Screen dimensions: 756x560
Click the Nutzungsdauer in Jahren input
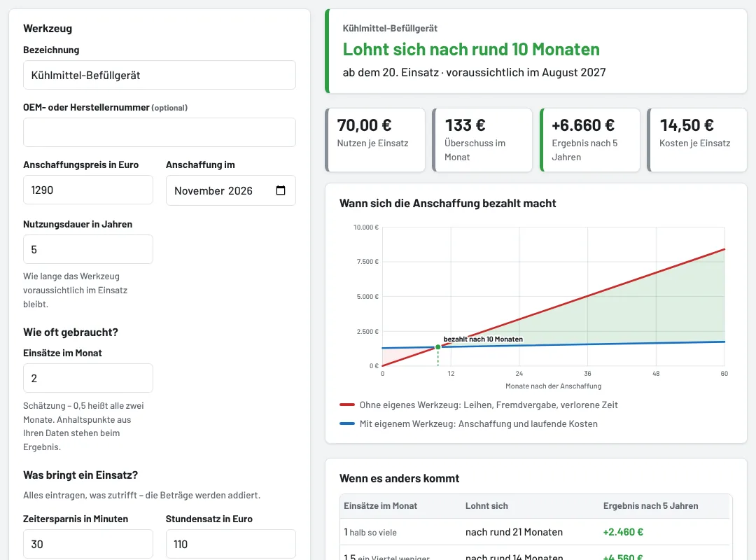[88, 249]
